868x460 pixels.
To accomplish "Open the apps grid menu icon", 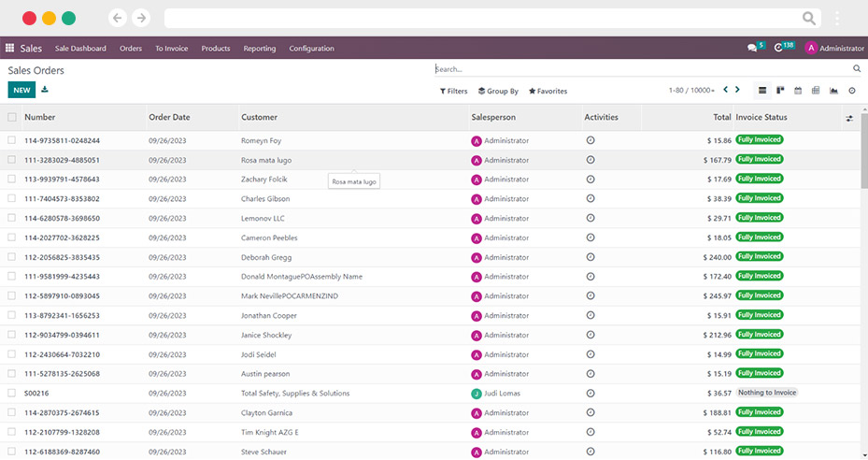I will [10, 48].
